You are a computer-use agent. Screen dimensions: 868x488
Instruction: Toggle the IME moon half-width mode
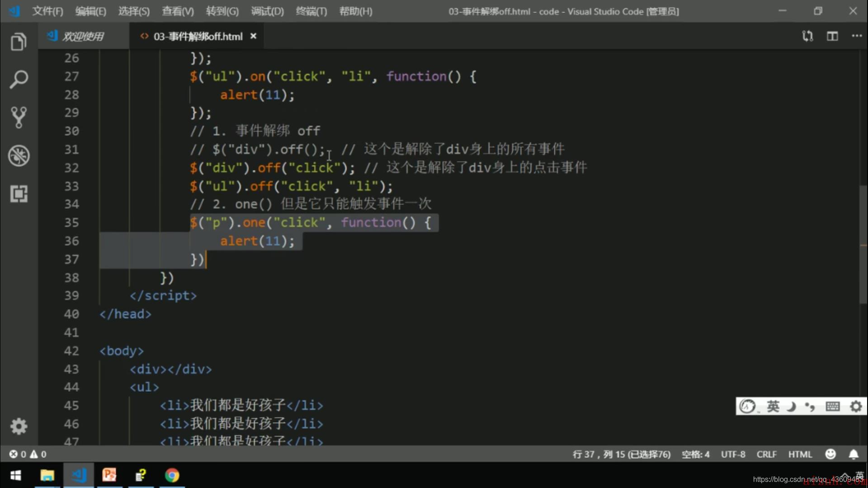pyautogui.click(x=791, y=407)
